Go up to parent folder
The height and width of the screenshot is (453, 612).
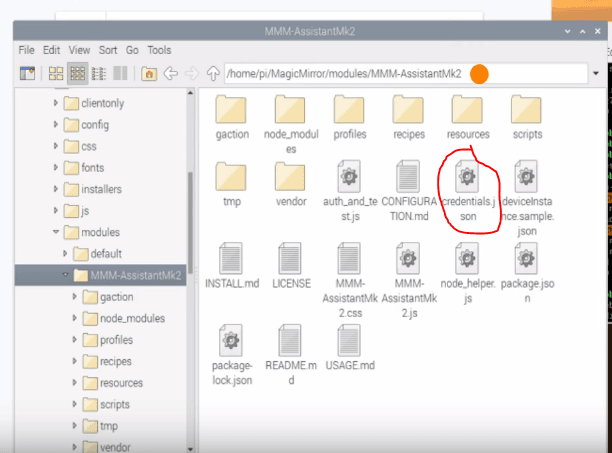pyautogui.click(x=212, y=73)
